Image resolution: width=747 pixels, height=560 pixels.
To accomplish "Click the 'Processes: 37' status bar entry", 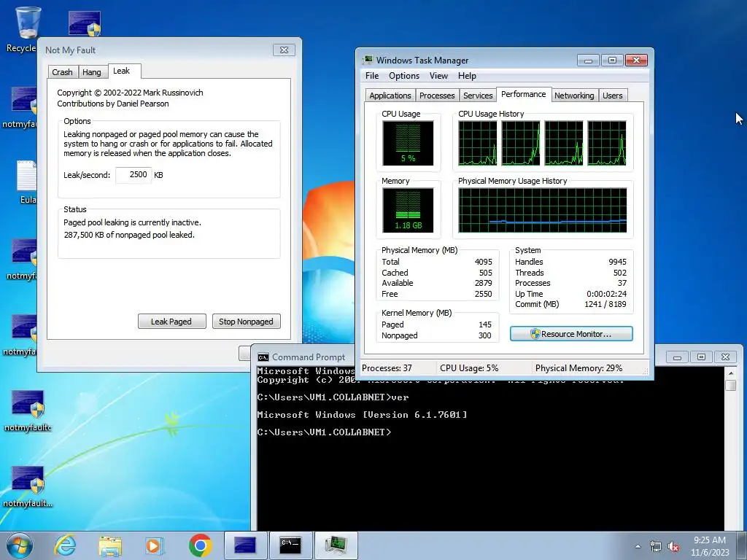I will tap(387, 368).
